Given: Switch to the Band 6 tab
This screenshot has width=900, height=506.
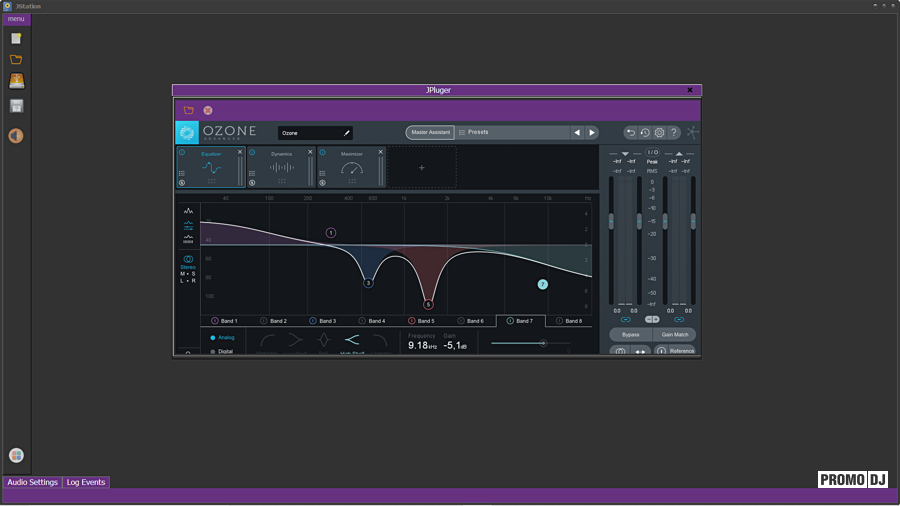Looking at the screenshot, I should point(471,321).
